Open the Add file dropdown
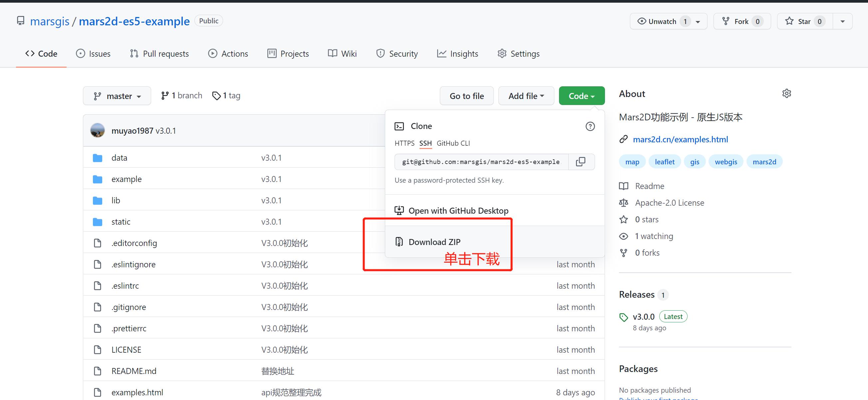 [x=526, y=96]
